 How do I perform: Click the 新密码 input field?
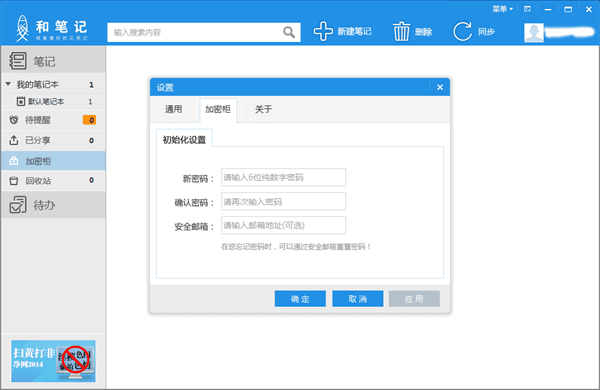tap(284, 177)
